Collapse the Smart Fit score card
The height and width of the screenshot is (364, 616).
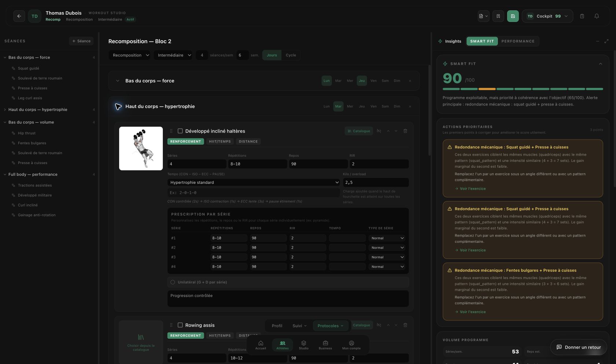[x=601, y=64]
